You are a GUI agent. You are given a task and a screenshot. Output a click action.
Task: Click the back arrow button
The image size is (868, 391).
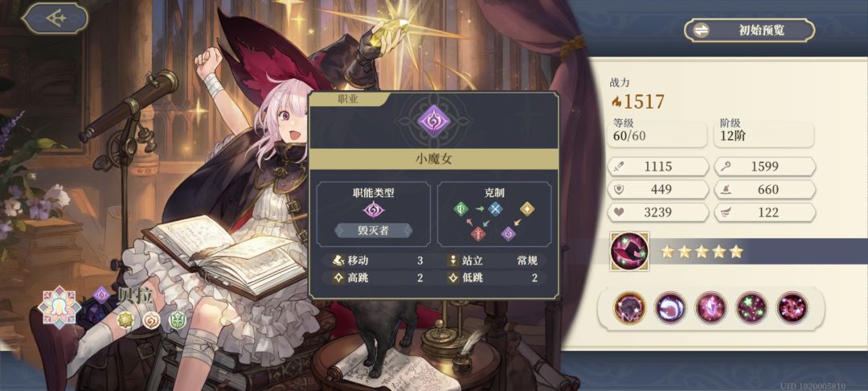point(55,19)
